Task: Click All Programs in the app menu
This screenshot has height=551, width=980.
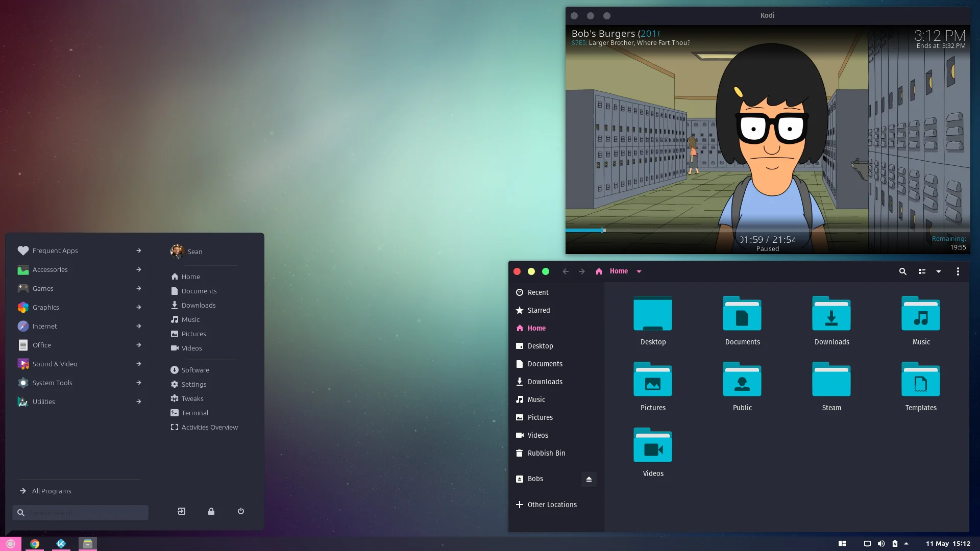Action: click(46, 491)
